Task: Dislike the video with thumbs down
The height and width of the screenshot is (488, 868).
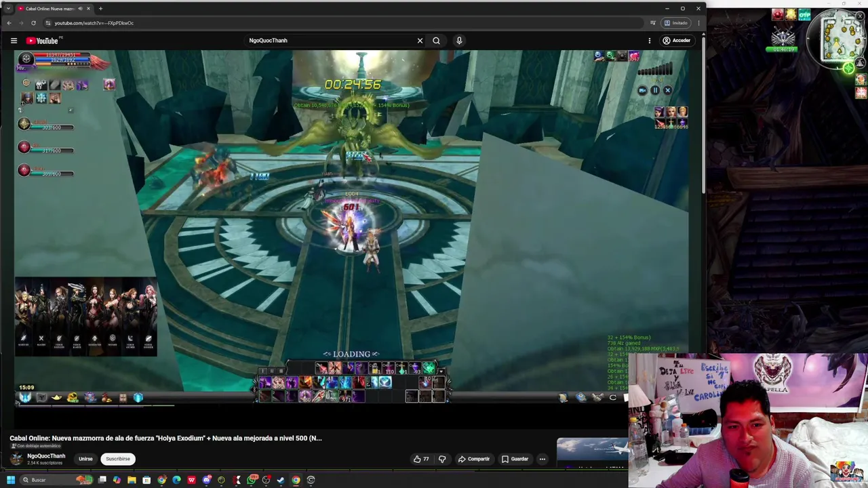Action: (442, 459)
